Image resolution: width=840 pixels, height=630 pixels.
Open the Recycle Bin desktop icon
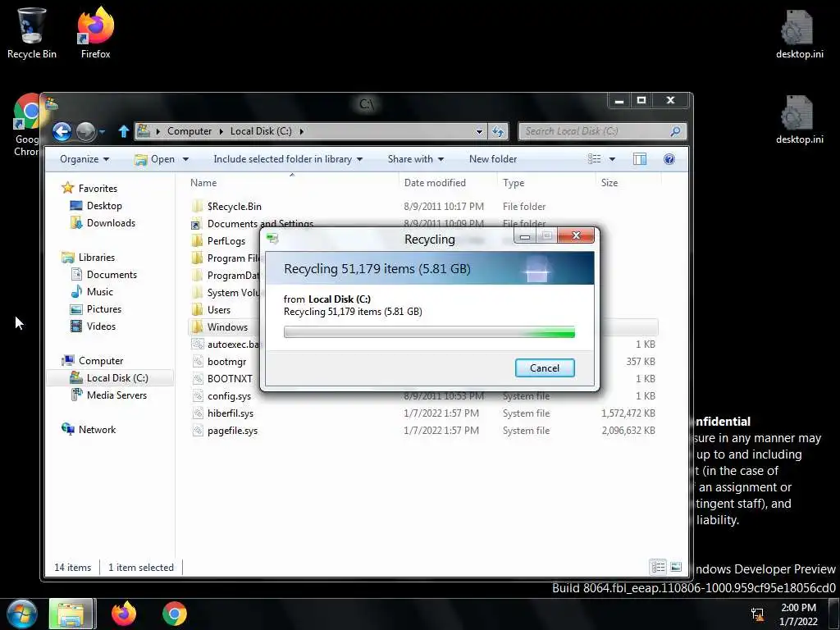point(32,33)
